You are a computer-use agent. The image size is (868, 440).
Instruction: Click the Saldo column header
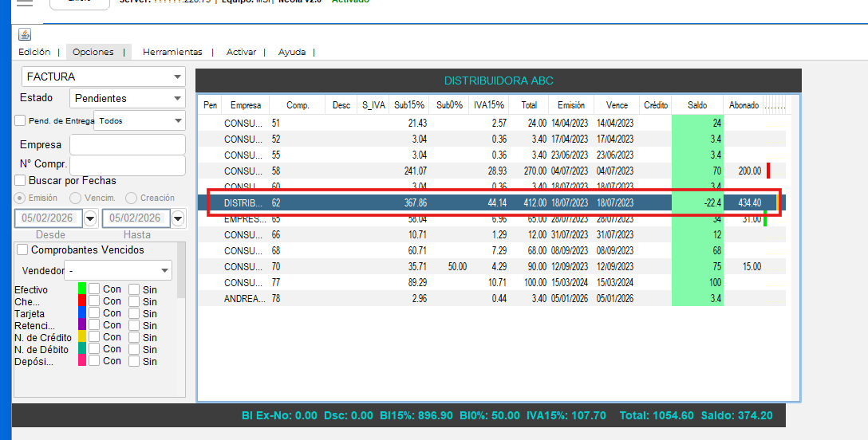[x=696, y=105]
